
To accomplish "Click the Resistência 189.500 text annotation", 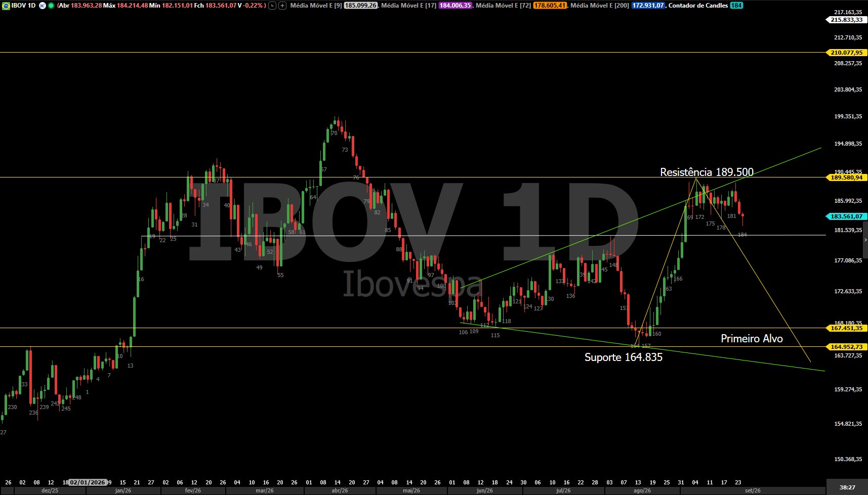I will [x=707, y=172].
